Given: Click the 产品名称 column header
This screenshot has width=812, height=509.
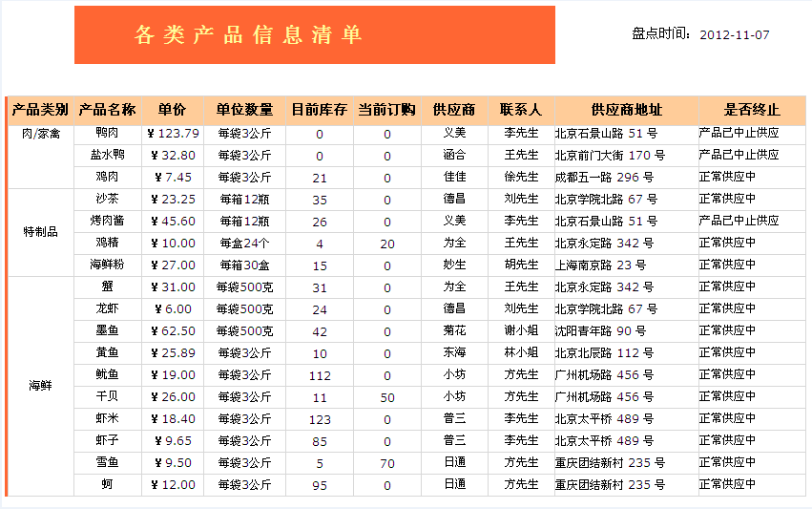Looking at the screenshot, I should [107, 110].
